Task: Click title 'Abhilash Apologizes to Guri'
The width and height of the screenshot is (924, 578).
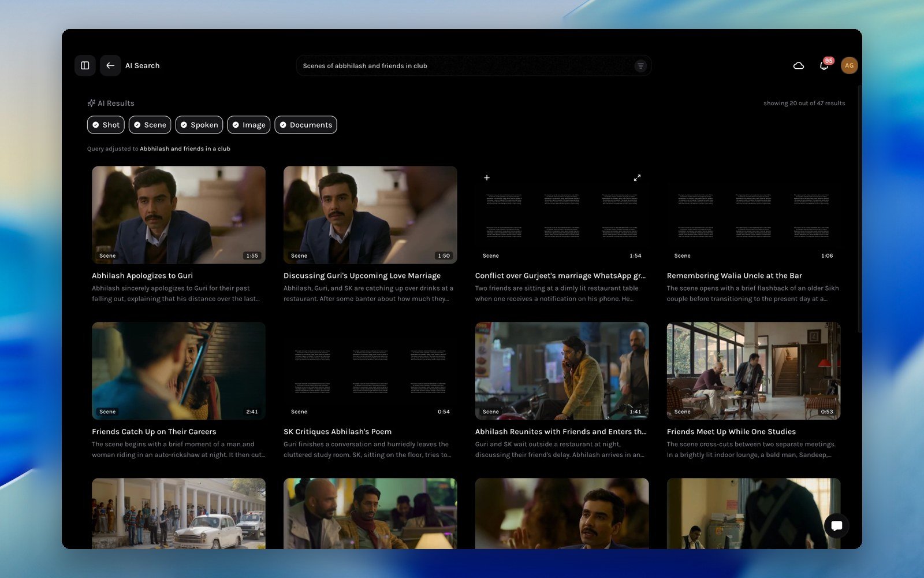Action: click(x=142, y=276)
